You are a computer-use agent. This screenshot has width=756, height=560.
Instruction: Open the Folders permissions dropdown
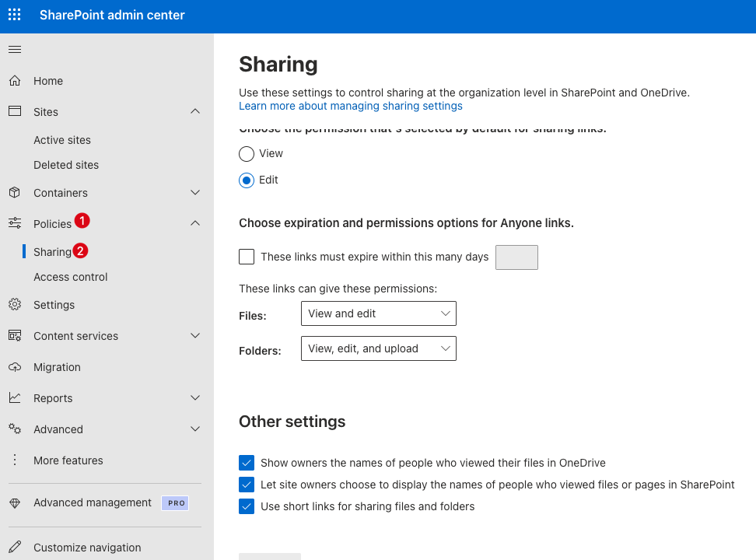[x=379, y=348]
